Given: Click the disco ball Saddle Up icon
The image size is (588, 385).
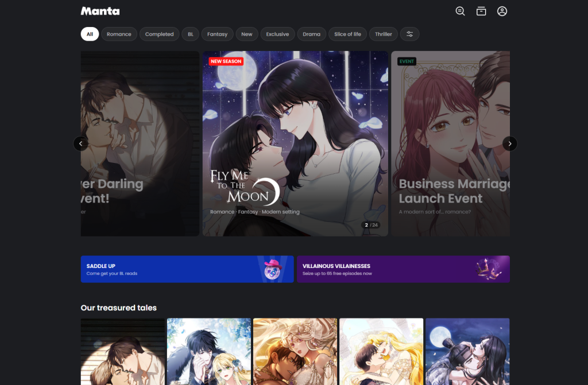Looking at the screenshot, I should click(272, 269).
